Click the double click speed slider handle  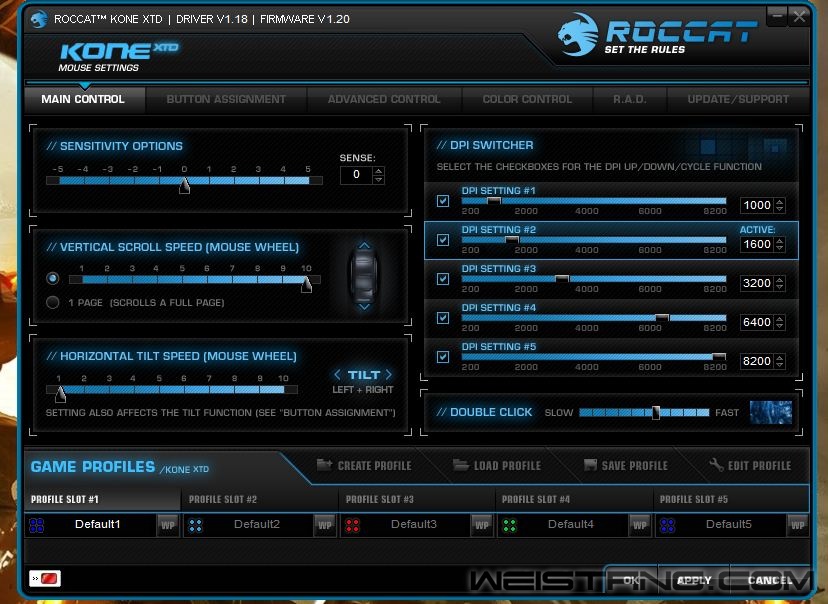tap(656, 412)
